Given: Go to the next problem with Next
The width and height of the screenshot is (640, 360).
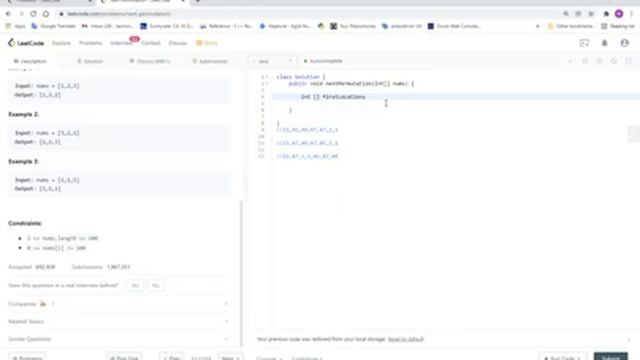Looking at the screenshot, I should [231, 358].
